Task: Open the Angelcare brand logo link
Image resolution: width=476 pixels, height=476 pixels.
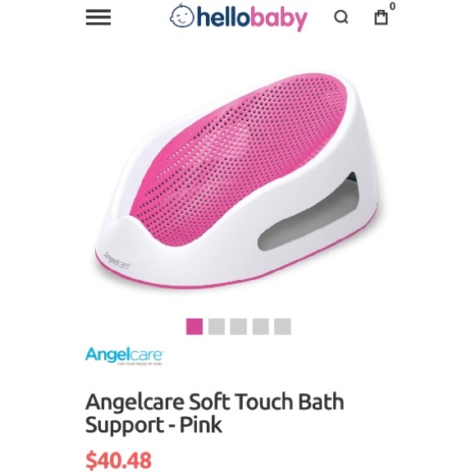Action: 124,356
